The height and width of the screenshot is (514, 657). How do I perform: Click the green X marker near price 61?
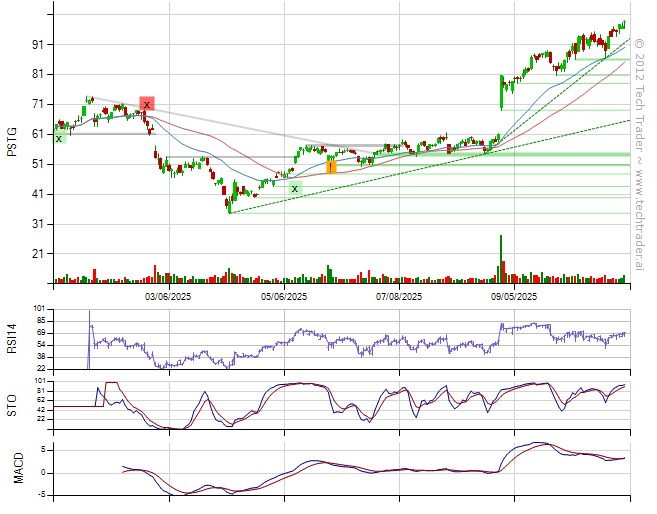point(59,138)
